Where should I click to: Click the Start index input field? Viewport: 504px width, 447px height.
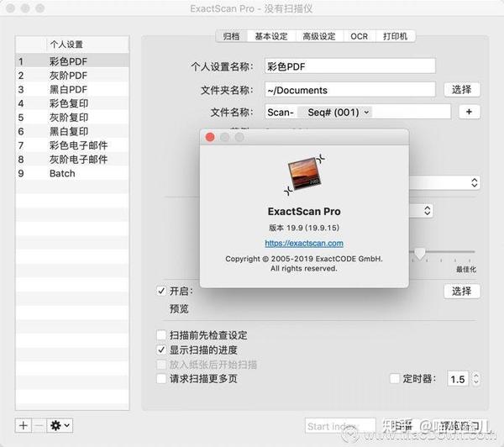[x=340, y=426]
